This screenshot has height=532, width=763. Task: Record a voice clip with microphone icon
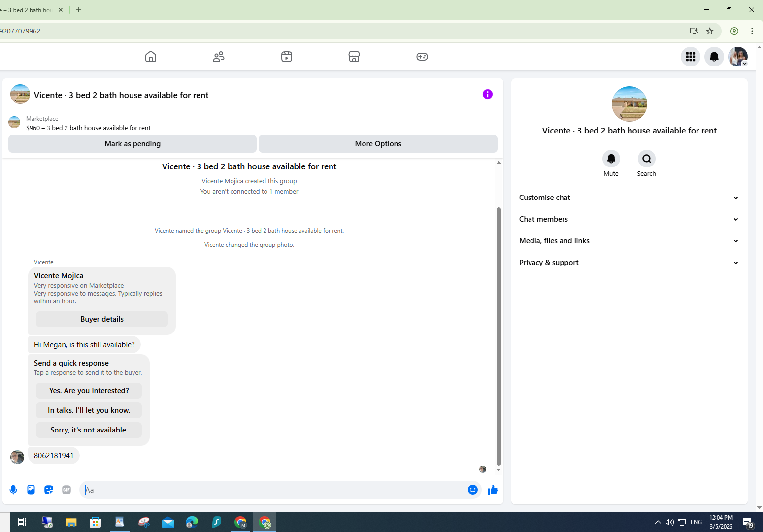pyautogui.click(x=13, y=490)
